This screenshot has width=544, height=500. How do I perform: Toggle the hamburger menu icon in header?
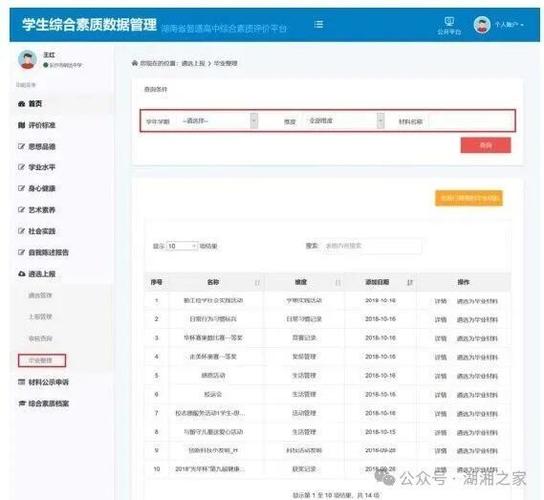pyautogui.click(x=318, y=24)
